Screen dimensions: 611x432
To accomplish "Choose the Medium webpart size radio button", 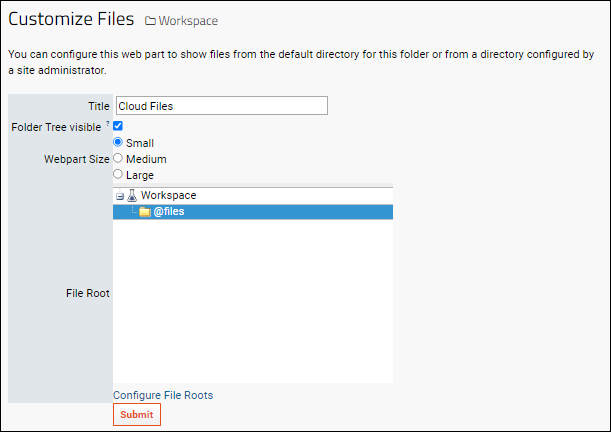I will [118, 158].
